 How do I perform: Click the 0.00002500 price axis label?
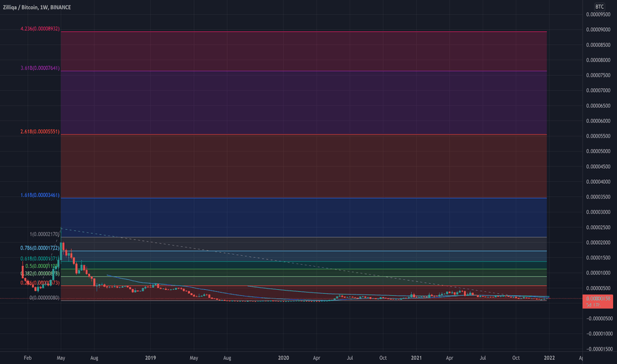pos(598,227)
